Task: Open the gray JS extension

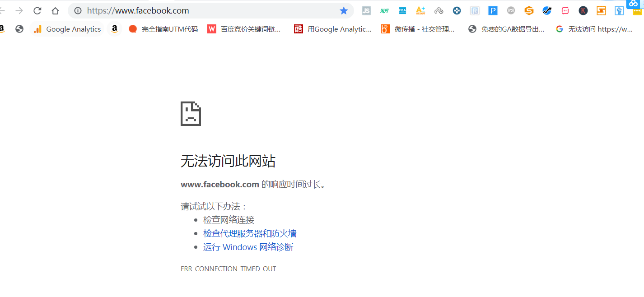Action: (366, 11)
